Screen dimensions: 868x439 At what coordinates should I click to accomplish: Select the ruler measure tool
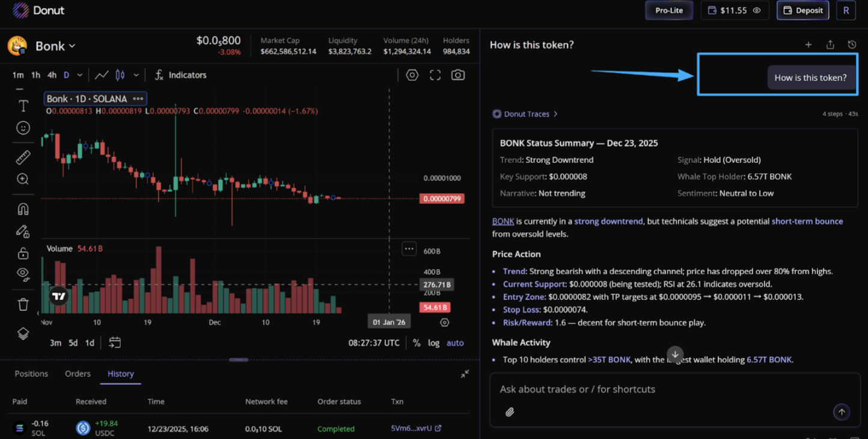(x=23, y=158)
